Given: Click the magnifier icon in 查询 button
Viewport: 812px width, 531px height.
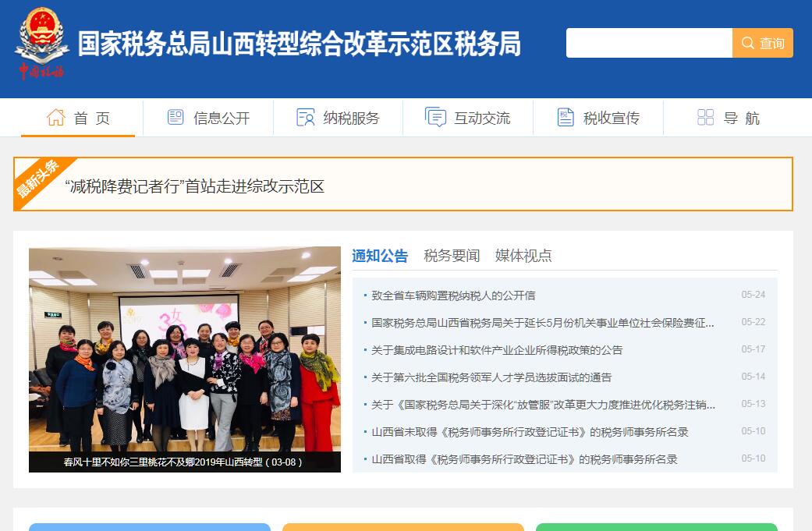Looking at the screenshot, I should 748,43.
